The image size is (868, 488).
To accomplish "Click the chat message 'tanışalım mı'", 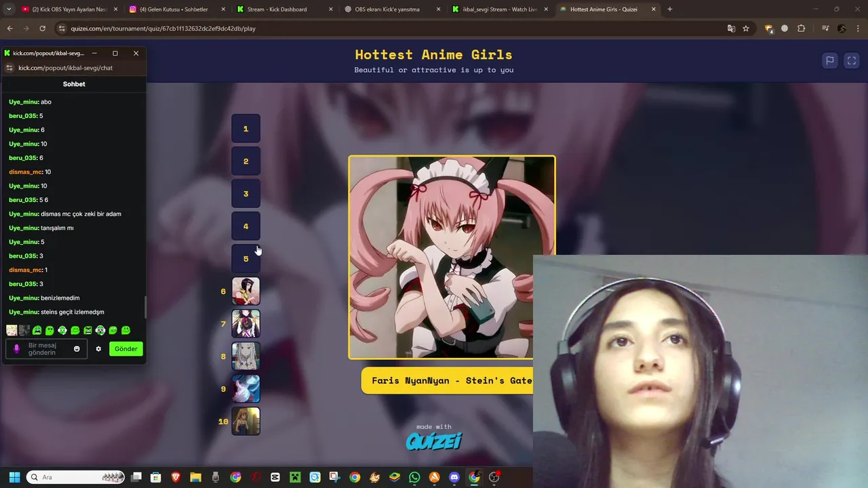I will [57, 228].
